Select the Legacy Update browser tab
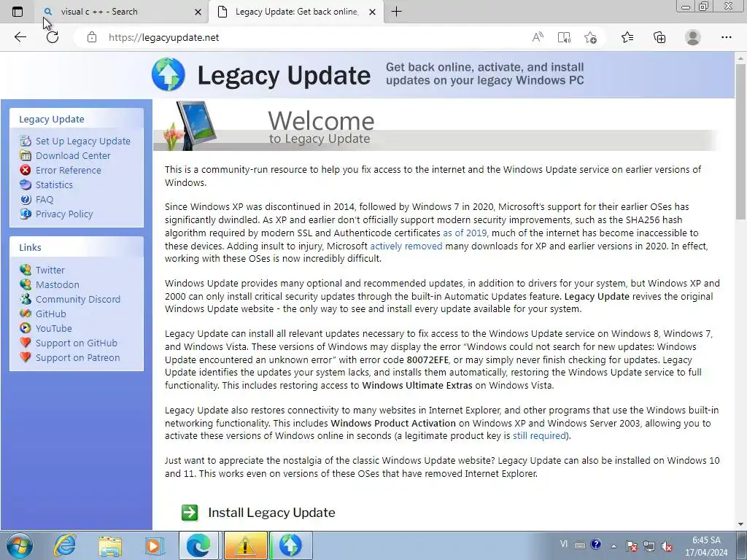Screen dimensions: 747x560 click(296, 12)
